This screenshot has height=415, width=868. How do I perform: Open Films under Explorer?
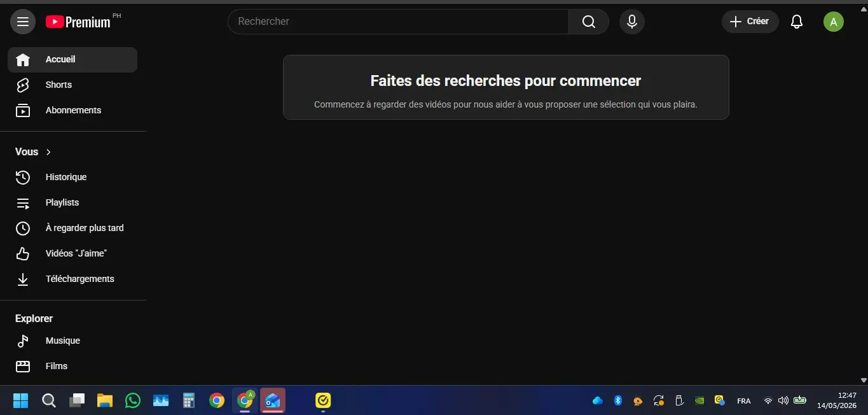[72, 366]
